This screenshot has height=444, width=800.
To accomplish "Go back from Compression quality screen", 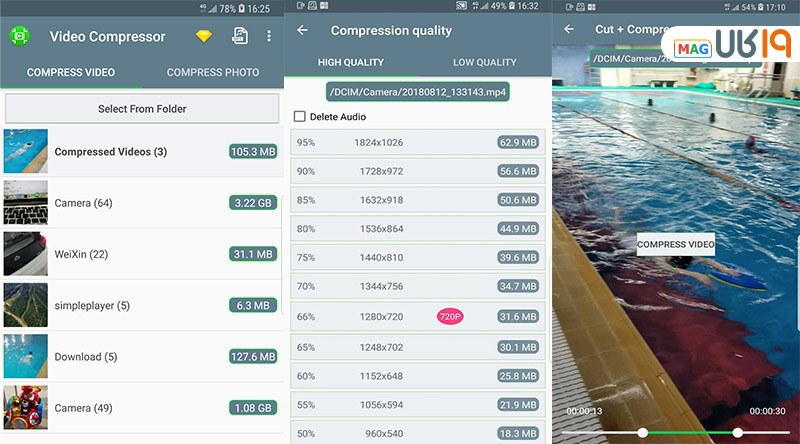I will coord(303,31).
